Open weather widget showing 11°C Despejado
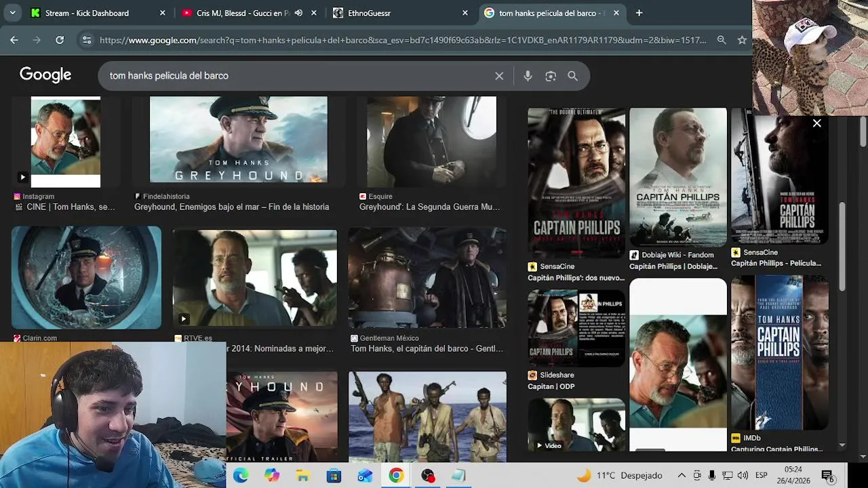Image resolution: width=868 pixels, height=488 pixels. pyautogui.click(x=620, y=476)
